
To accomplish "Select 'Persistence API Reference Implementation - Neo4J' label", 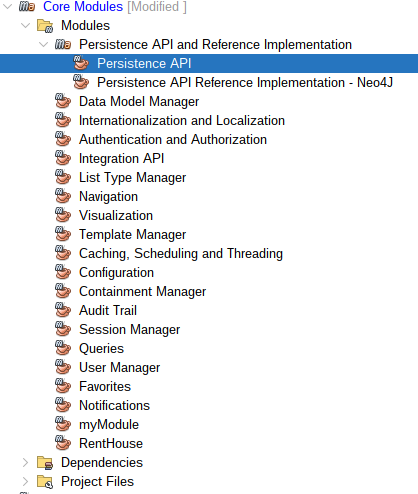I will coord(245,82).
